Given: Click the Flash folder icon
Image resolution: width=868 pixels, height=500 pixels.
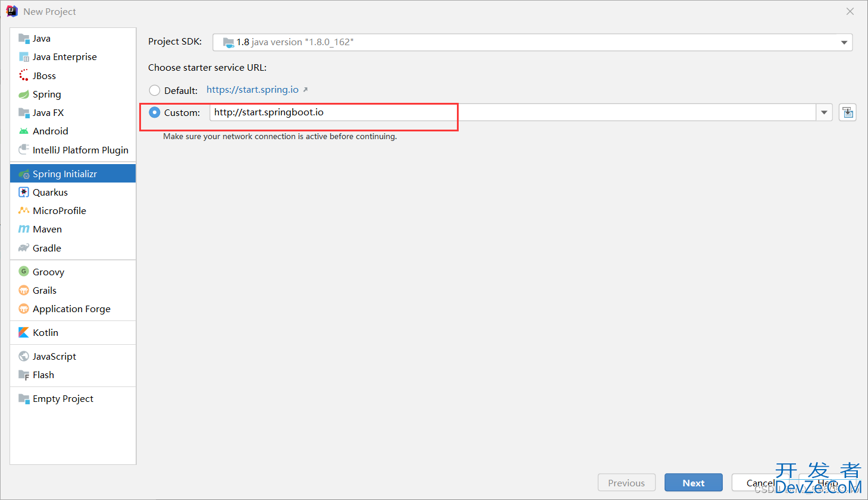Looking at the screenshot, I should pos(24,375).
